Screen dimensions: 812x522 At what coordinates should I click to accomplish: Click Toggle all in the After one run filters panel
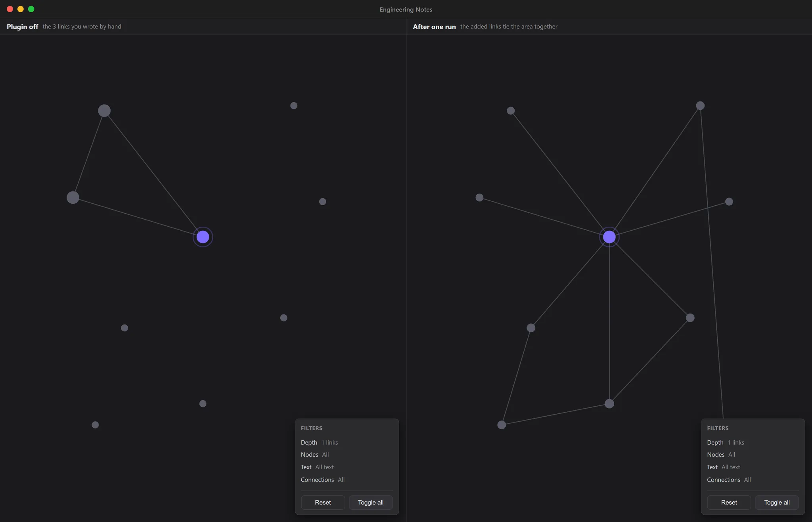pos(777,502)
